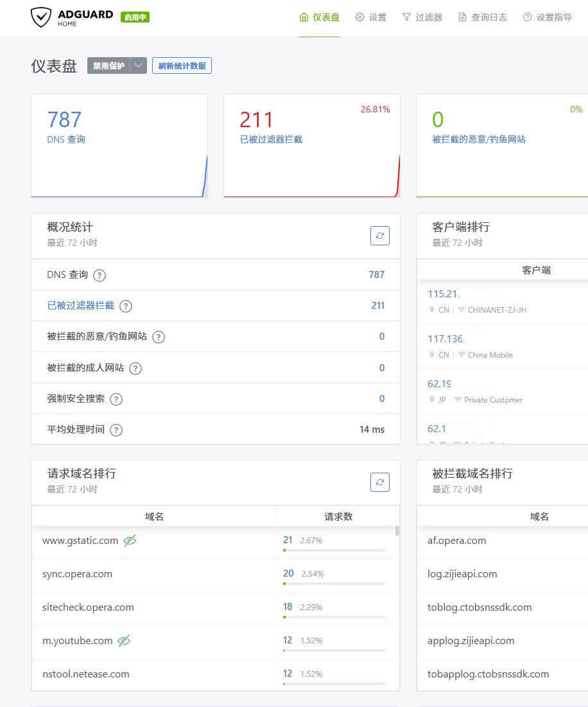588x707 pixels.
Task: Click location pin icon next to CHINANET-ZJ-JH
Action: click(431, 310)
